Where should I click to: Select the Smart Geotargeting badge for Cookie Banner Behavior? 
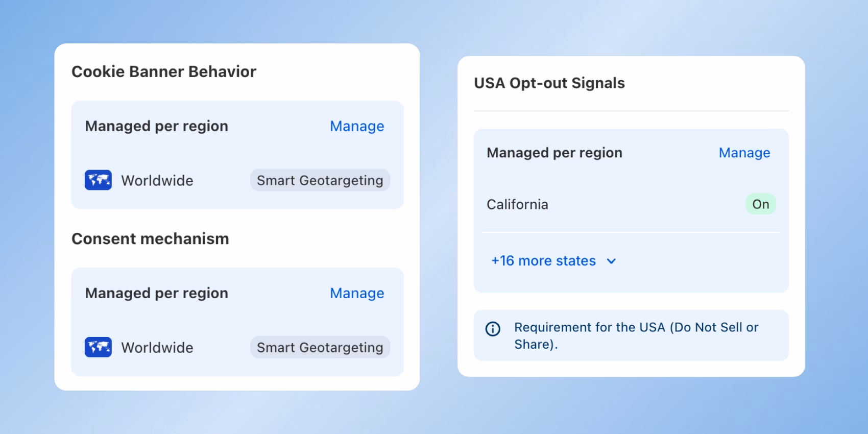320,180
